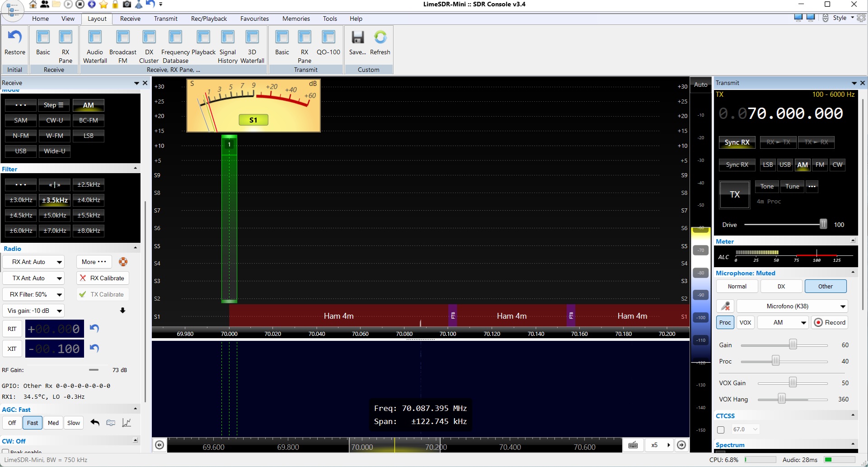Toggle the TX transmit button
This screenshot has height=467, width=868.
[x=734, y=194]
